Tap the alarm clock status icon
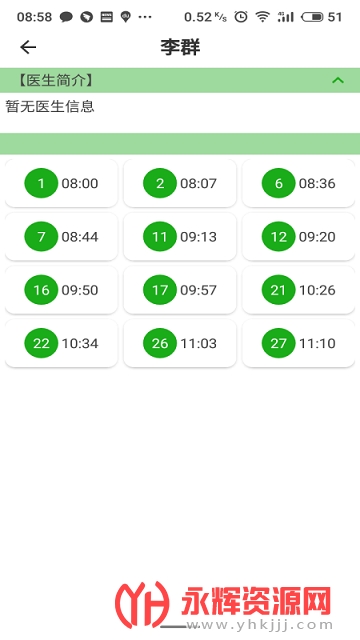 [x=241, y=17]
